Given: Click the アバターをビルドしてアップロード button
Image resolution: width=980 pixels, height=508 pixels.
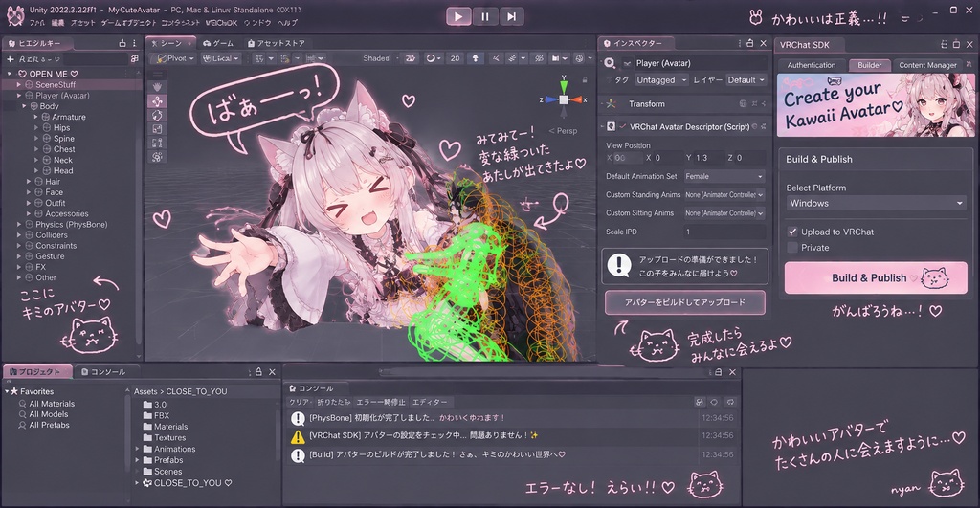Looking at the screenshot, I should [685, 302].
